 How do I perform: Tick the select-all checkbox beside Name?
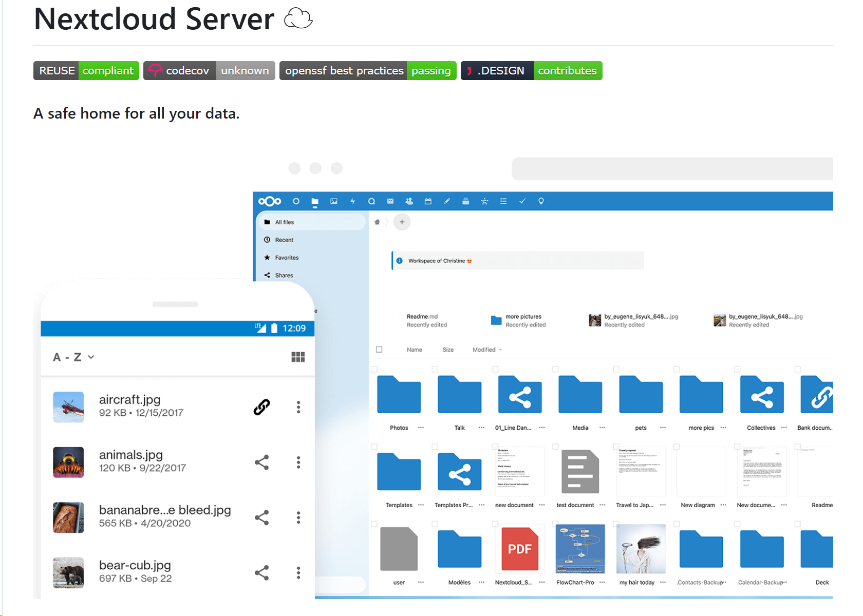(x=379, y=350)
